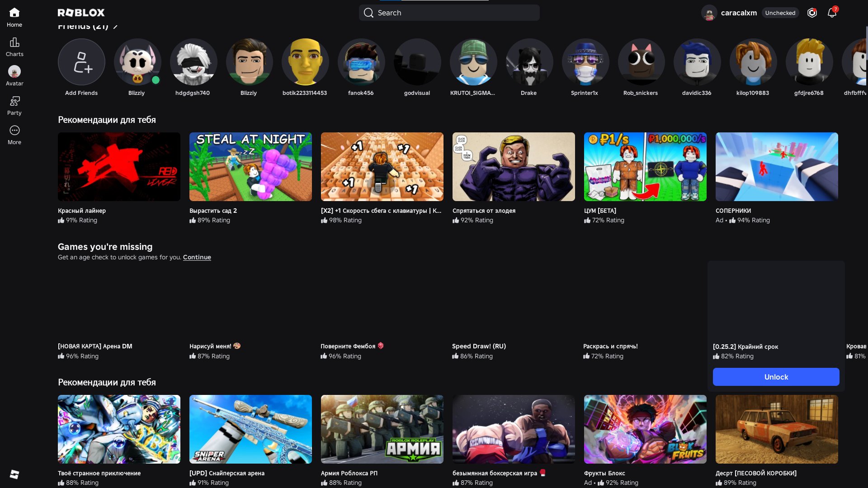Open Красный лайнер game thumbnail
Image resolution: width=868 pixels, height=488 pixels.
click(x=119, y=167)
